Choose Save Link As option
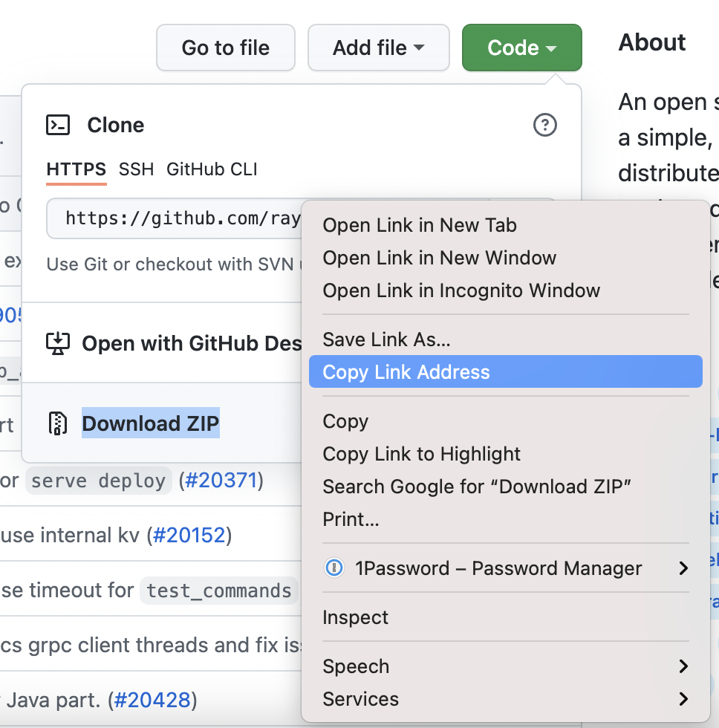The height and width of the screenshot is (728, 719). tap(386, 339)
